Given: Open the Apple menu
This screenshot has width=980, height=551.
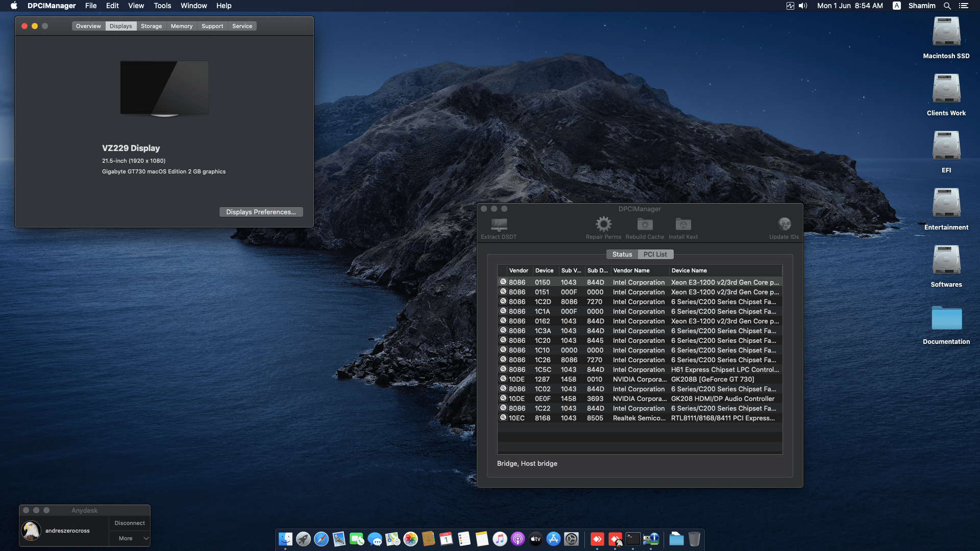Looking at the screenshot, I should coord(14,6).
